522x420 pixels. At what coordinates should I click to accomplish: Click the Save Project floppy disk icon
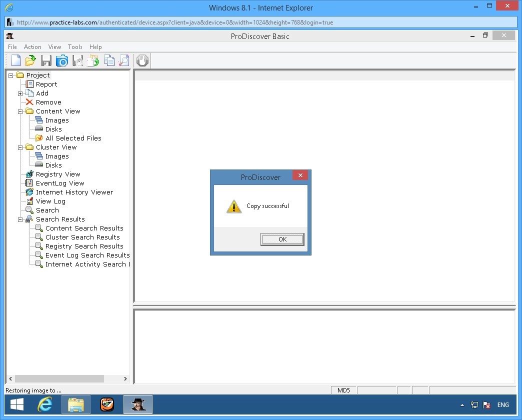pos(46,60)
